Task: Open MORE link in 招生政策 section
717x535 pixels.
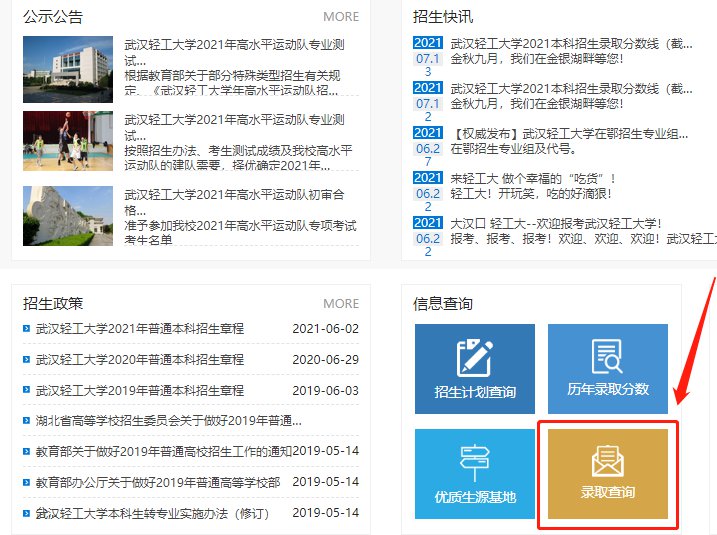Action: [x=341, y=304]
